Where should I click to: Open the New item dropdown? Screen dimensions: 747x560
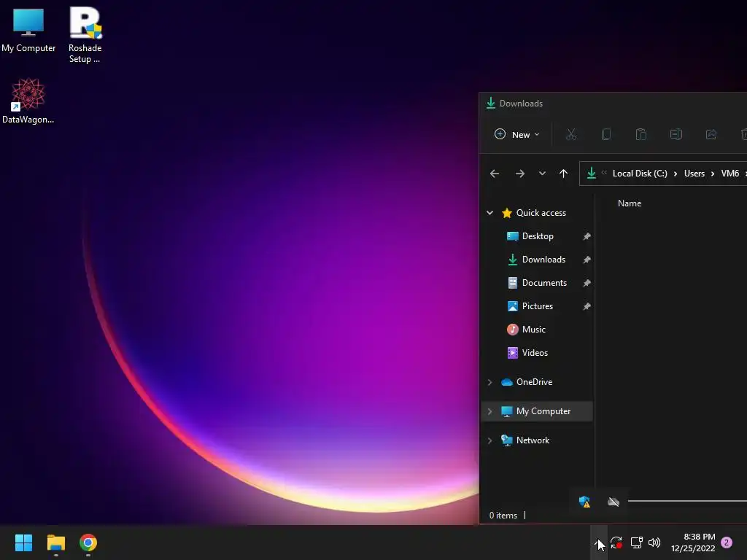point(517,135)
